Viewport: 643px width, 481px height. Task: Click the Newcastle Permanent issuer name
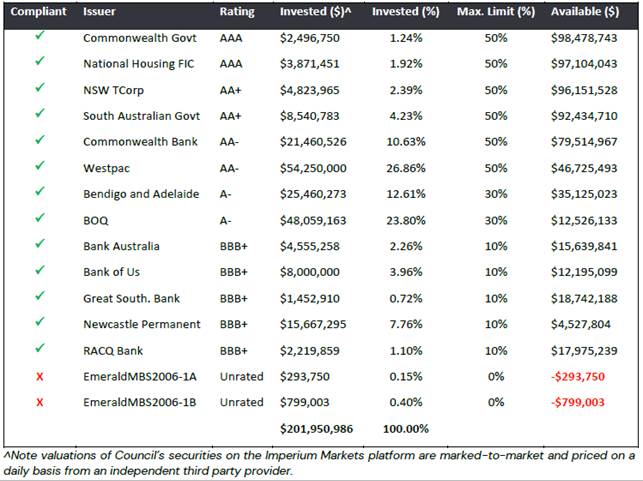click(x=142, y=324)
